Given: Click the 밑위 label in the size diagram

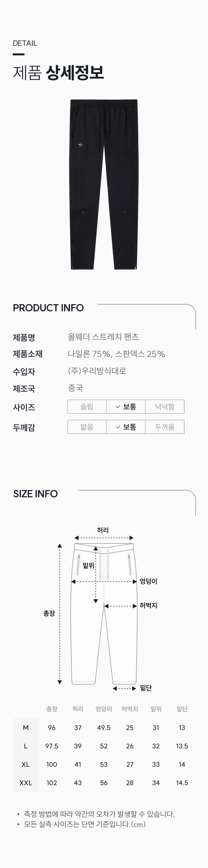Looking at the screenshot, I should 88,566.
